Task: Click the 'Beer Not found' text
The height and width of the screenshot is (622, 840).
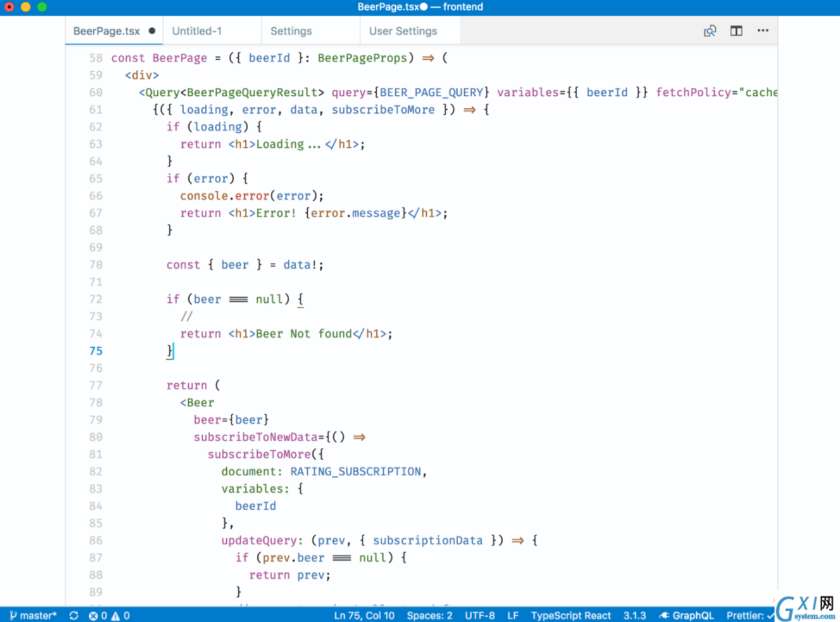Action: pos(304,333)
